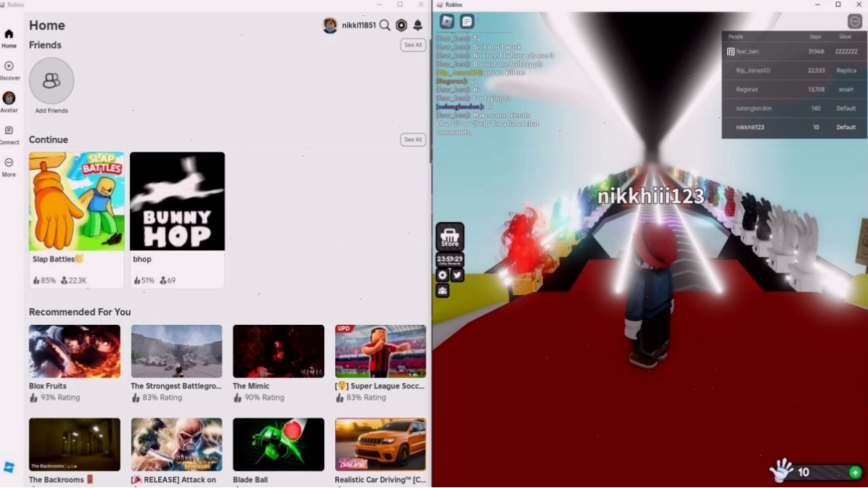The height and width of the screenshot is (488, 868).
Task: Click the Slaps column header
Action: (815, 36)
